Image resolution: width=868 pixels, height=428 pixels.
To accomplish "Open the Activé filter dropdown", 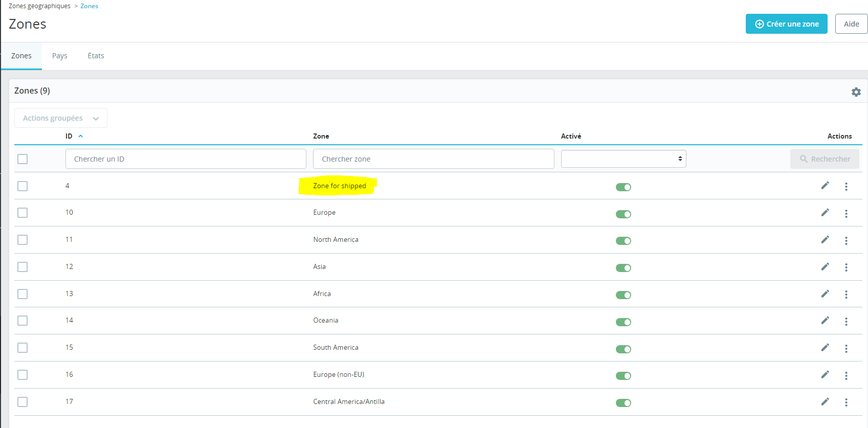I will 623,159.
